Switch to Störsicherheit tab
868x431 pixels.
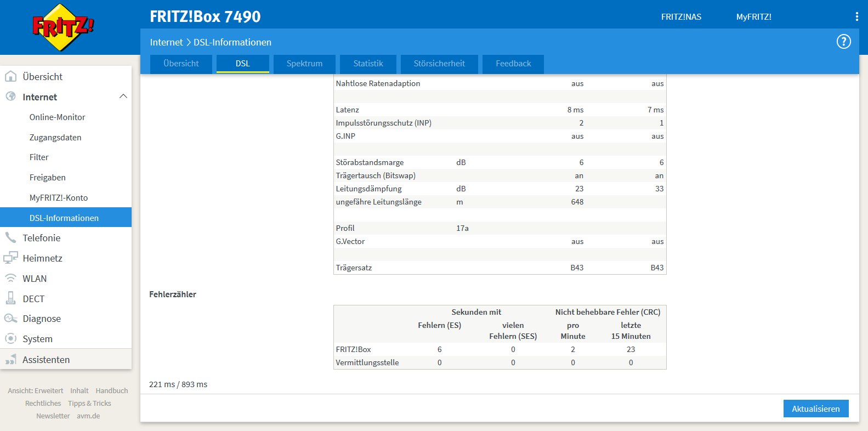pos(439,64)
